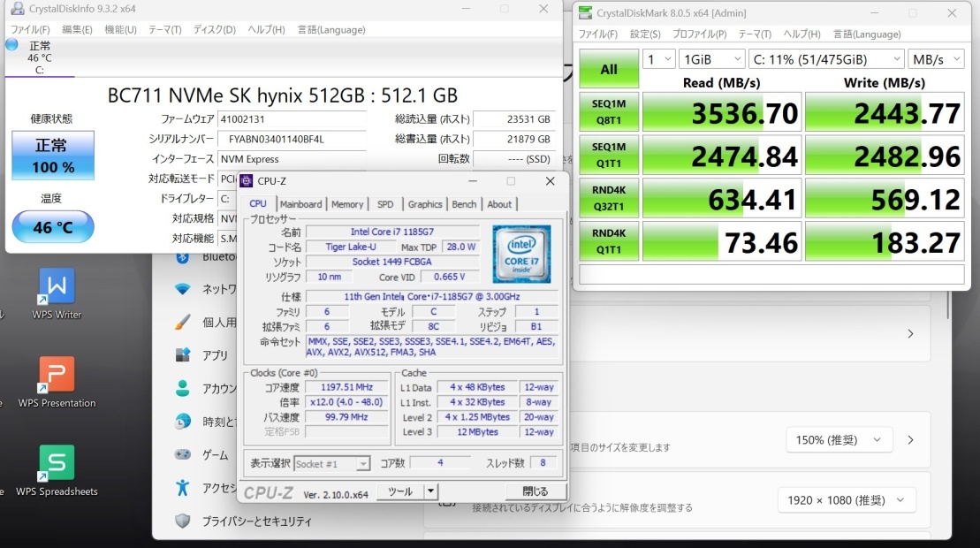Click the interface field showing NVM Express
Screen dimensions: 980x548
(292, 159)
